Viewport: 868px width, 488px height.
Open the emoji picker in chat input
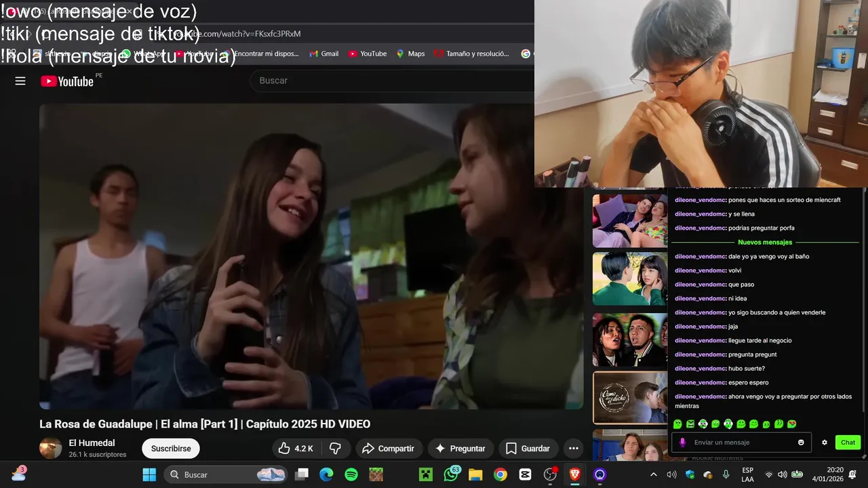pyautogui.click(x=801, y=443)
